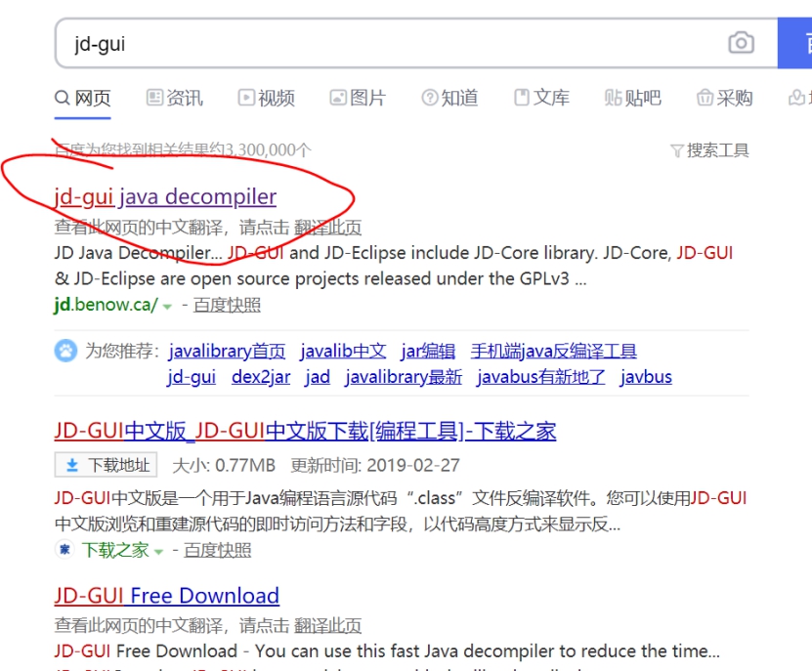Open the dex2jar suggestion
The image size is (812, 671).
point(261,377)
